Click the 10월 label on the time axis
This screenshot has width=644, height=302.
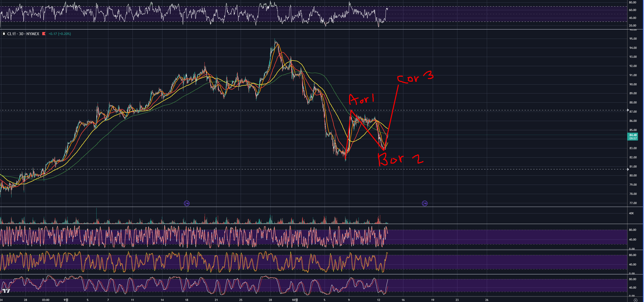[295, 300]
